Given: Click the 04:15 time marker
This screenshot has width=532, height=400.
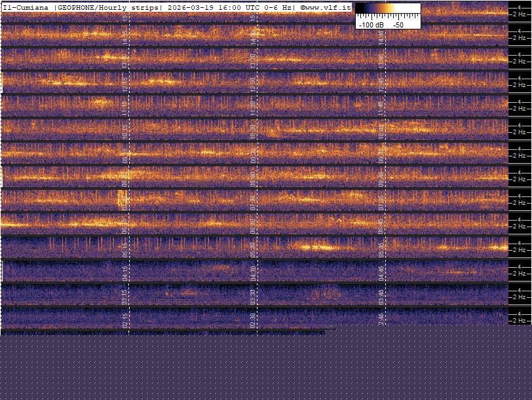Looking at the screenshot, I should coord(125,272).
